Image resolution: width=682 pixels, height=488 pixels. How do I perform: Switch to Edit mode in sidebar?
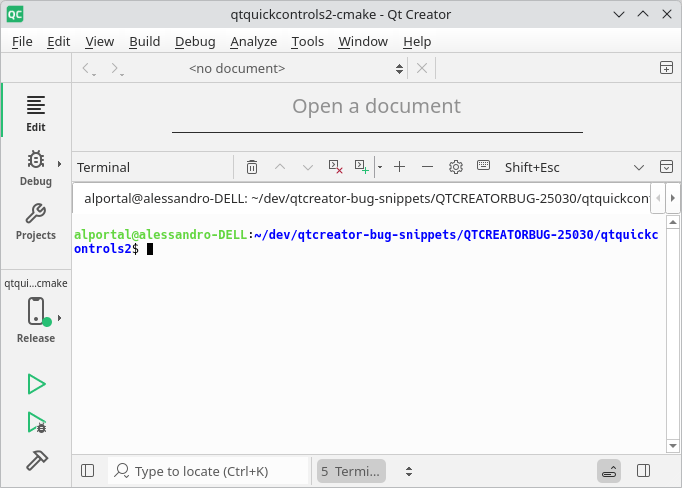tap(36, 113)
